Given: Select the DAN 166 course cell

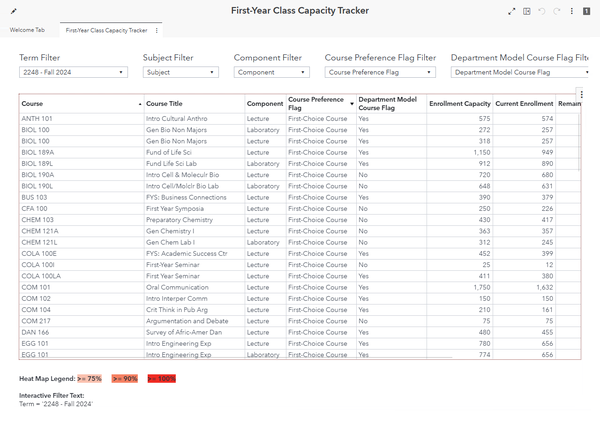Looking at the screenshot, I should pyautogui.click(x=82, y=333).
